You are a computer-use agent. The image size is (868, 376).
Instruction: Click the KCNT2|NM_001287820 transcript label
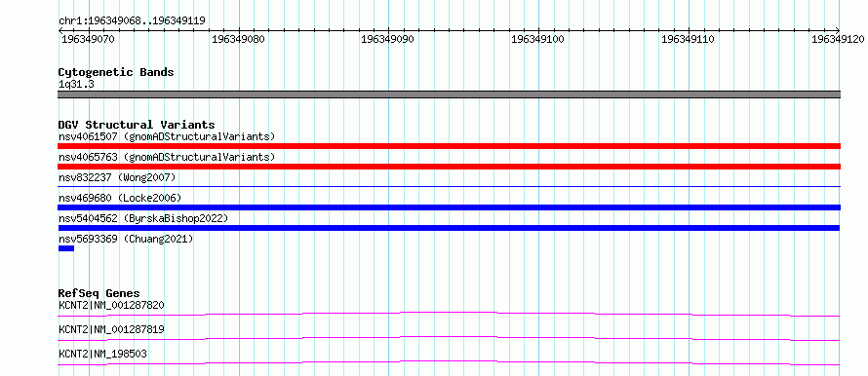tap(111, 305)
